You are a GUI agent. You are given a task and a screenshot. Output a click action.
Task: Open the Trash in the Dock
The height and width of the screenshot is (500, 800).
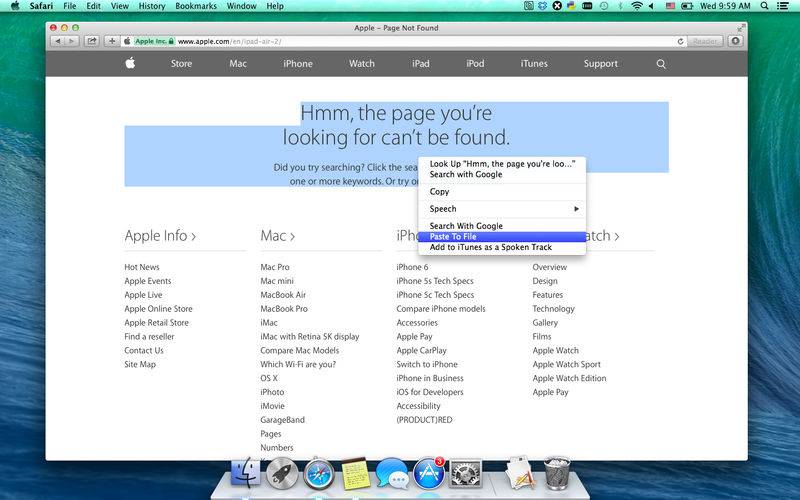[557, 473]
